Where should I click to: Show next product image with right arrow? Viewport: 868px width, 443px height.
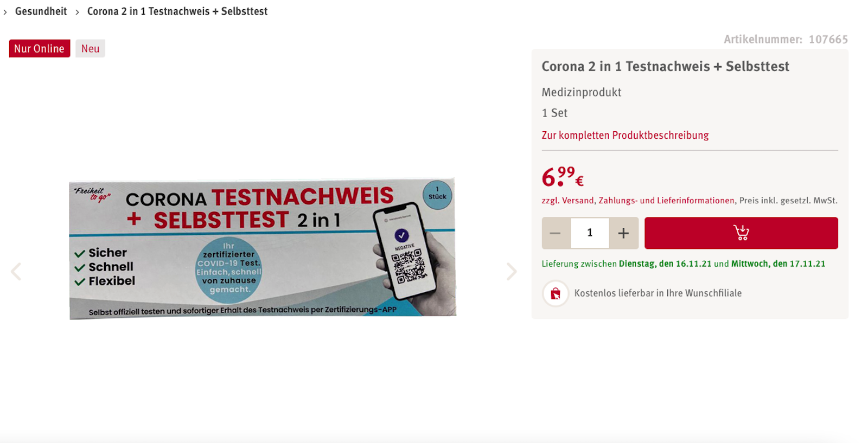tap(511, 271)
